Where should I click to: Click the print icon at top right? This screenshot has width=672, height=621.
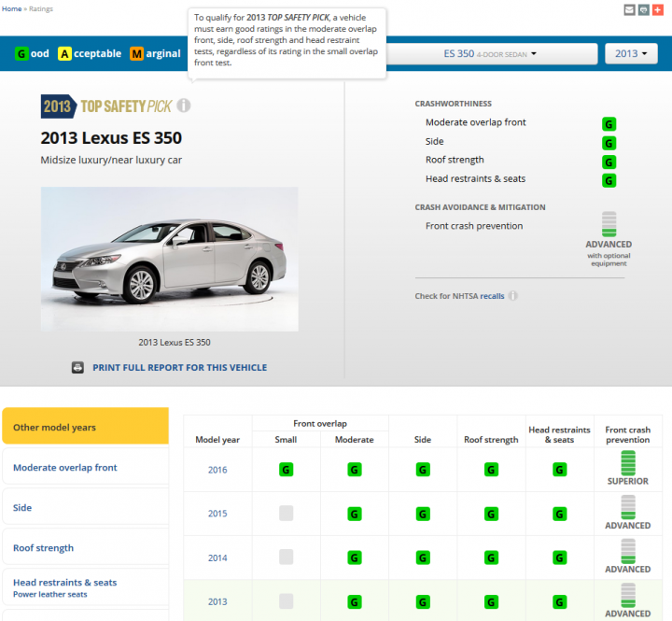point(643,10)
